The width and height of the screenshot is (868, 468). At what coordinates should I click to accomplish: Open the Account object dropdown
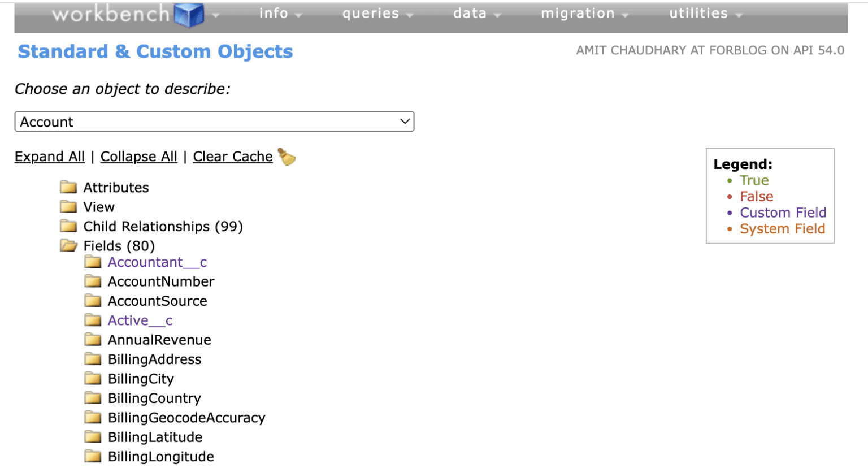[214, 122]
